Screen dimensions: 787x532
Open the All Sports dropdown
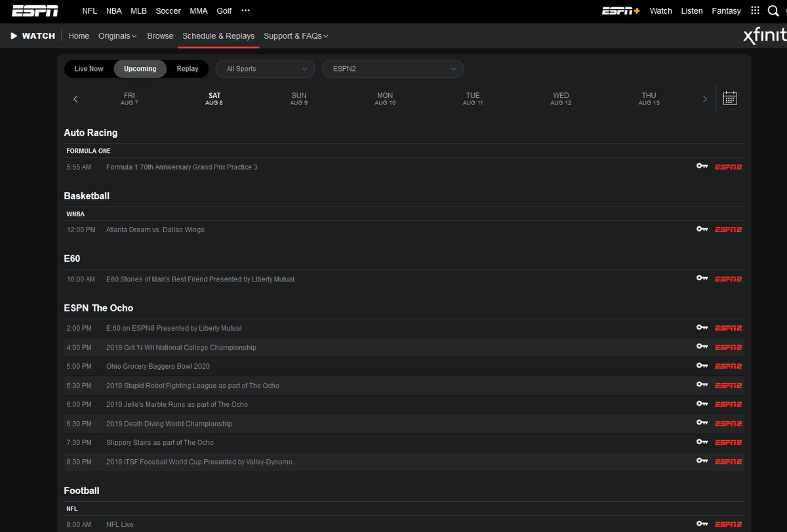tap(266, 69)
